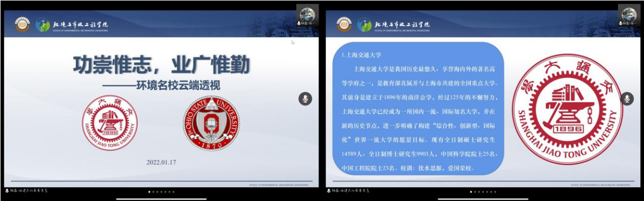Screen dimensions: 644x201
Task: Tap the home indicator bar under right screen
Action: pos(483,199)
